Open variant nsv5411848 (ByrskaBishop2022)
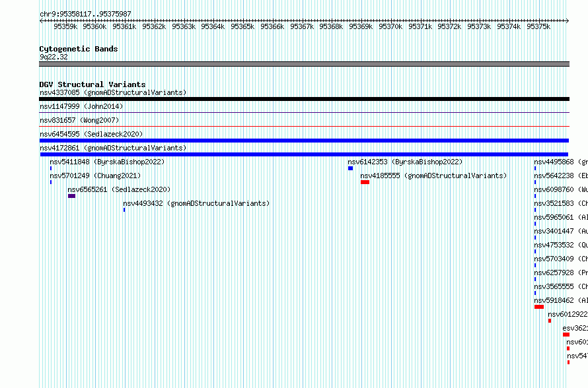588x388 pixels. pyautogui.click(x=107, y=162)
